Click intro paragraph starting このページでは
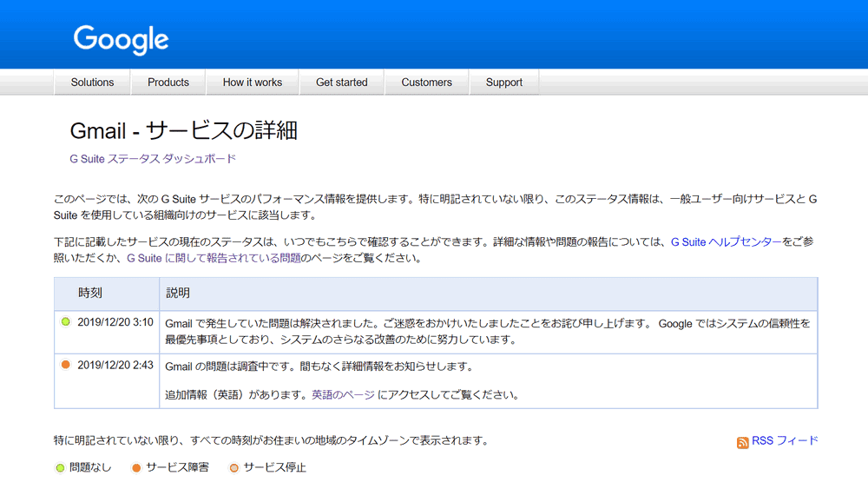 coord(435,208)
